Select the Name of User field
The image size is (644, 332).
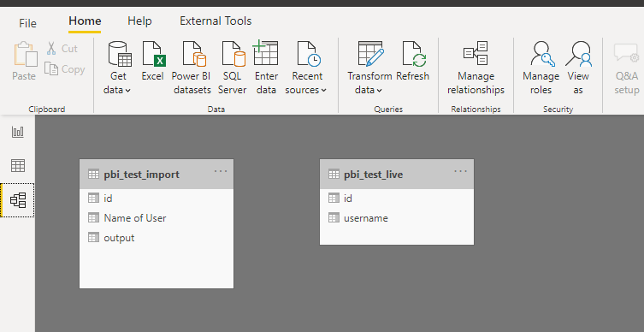point(157,218)
